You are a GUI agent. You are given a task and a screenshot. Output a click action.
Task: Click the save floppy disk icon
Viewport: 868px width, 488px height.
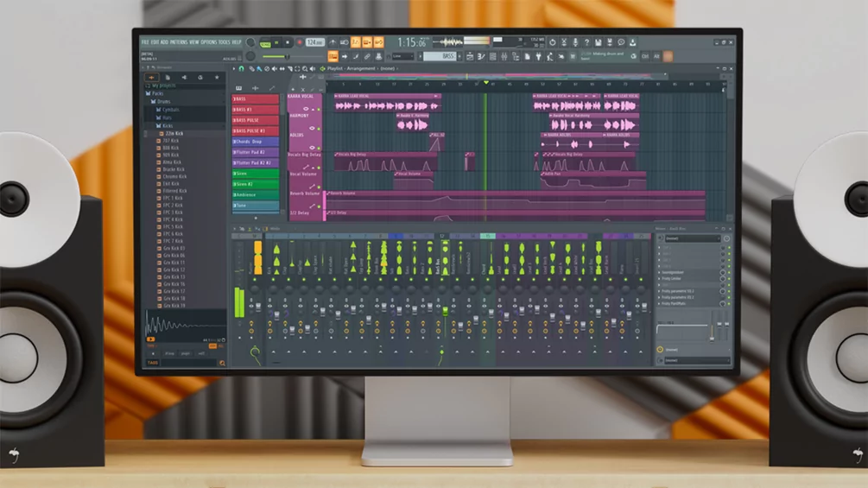(598, 42)
